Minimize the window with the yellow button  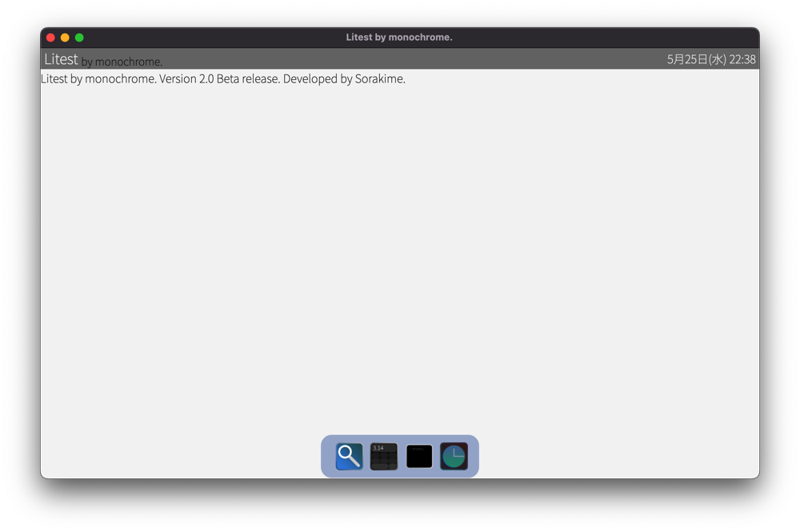[65, 38]
